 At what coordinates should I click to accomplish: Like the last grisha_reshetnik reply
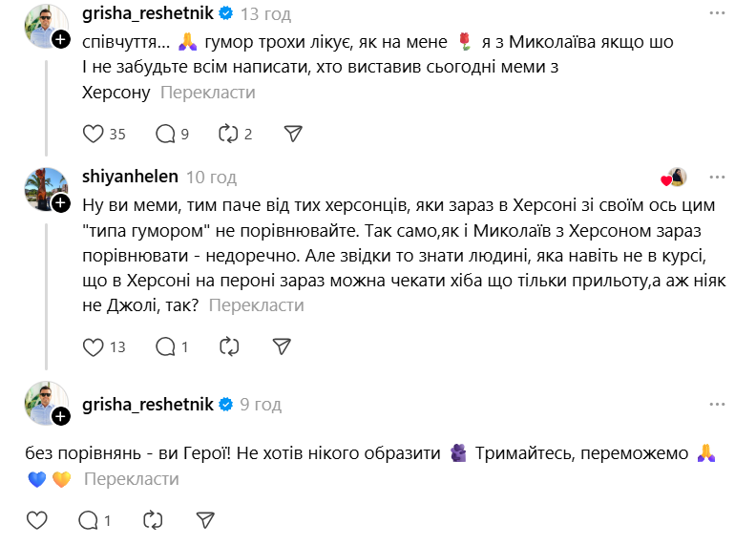pos(36,520)
